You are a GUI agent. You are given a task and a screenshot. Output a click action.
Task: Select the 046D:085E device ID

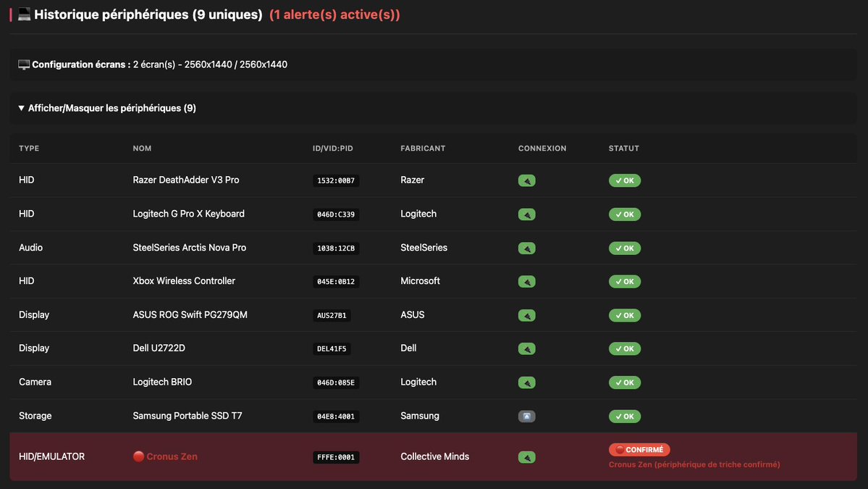coord(336,383)
